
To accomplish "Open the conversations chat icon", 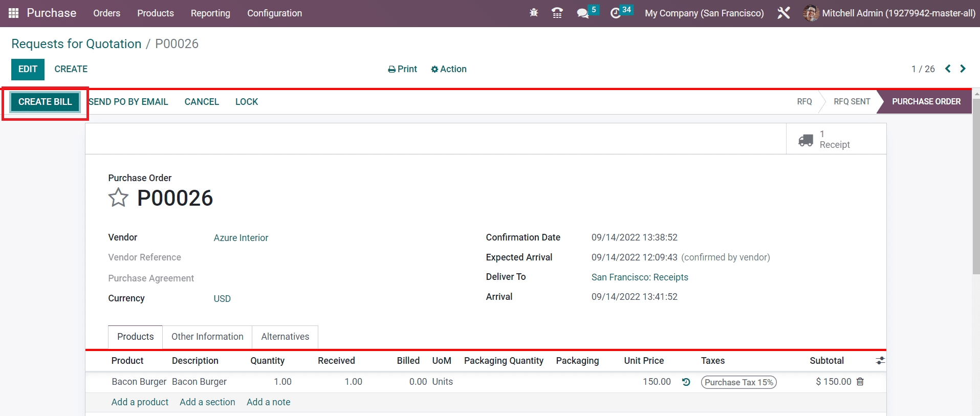I will [x=583, y=13].
